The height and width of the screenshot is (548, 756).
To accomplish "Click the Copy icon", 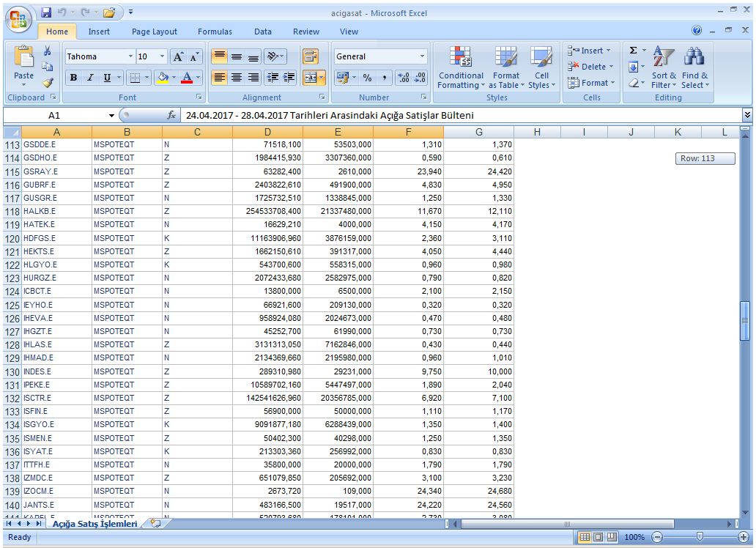I will click(x=47, y=67).
